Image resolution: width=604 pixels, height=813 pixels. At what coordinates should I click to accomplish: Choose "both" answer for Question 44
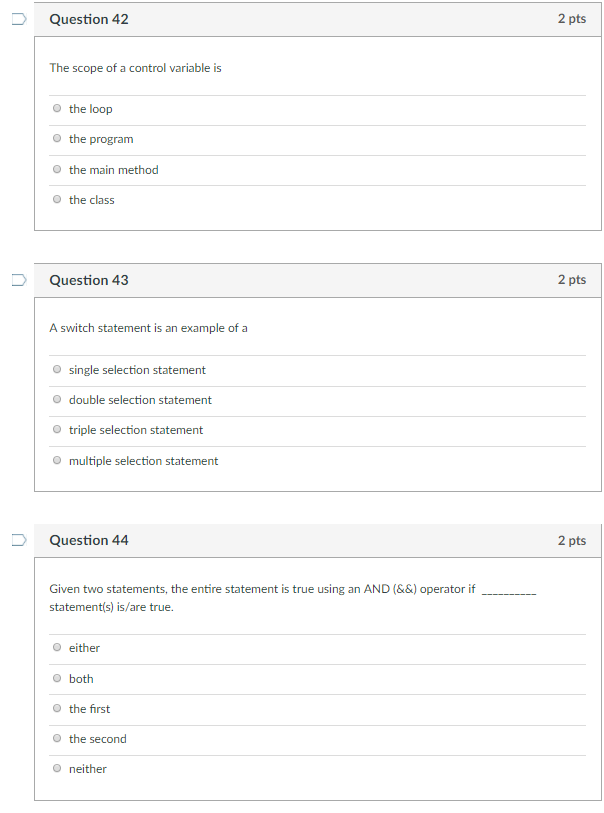(x=57, y=678)
